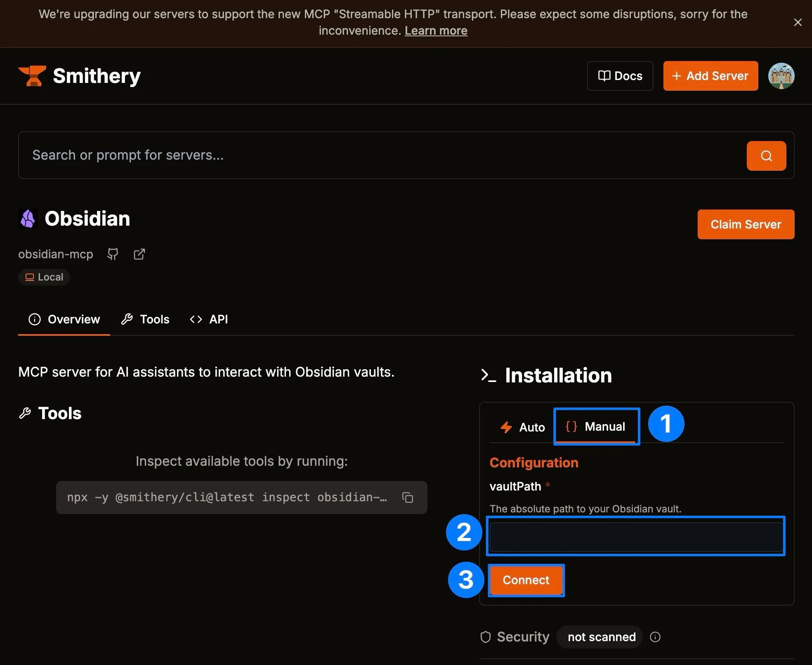Dismiss the server upgrade banner
812x665 pixels.
798,22
